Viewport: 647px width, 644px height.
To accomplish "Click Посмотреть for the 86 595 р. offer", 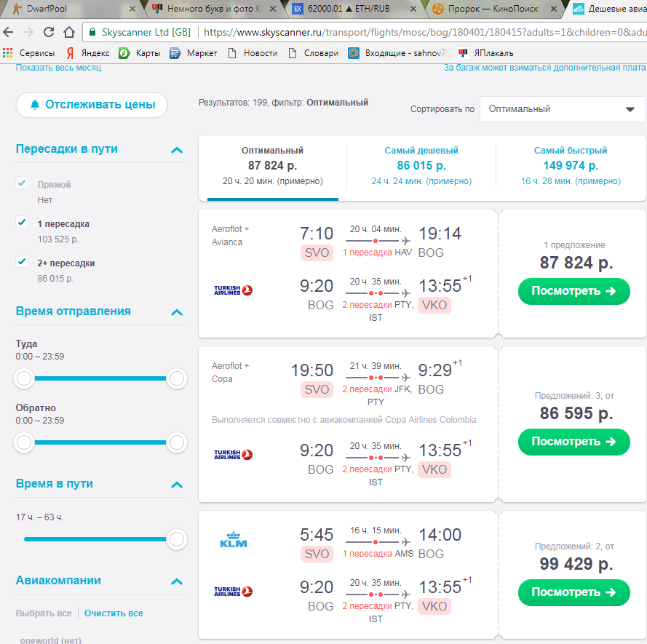I will click(574, 442).
